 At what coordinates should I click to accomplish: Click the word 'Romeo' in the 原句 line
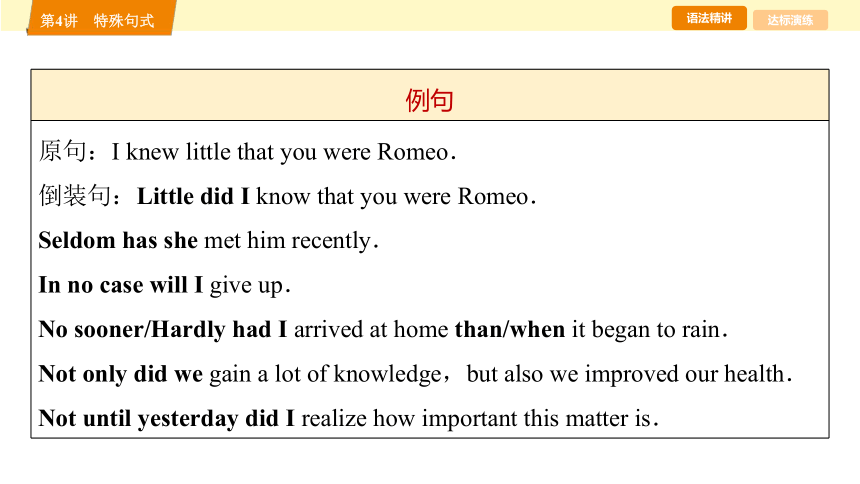[x=412, y=152]
